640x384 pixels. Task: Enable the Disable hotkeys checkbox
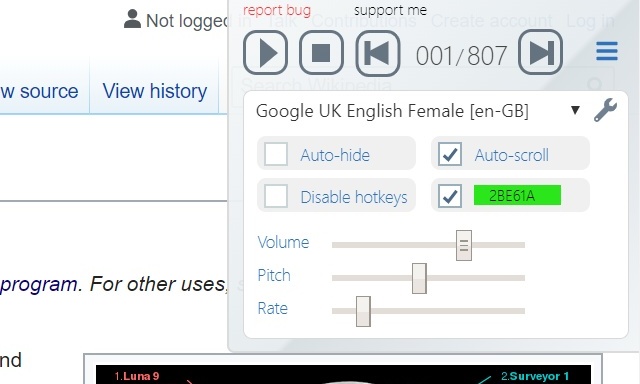[276, 196]
